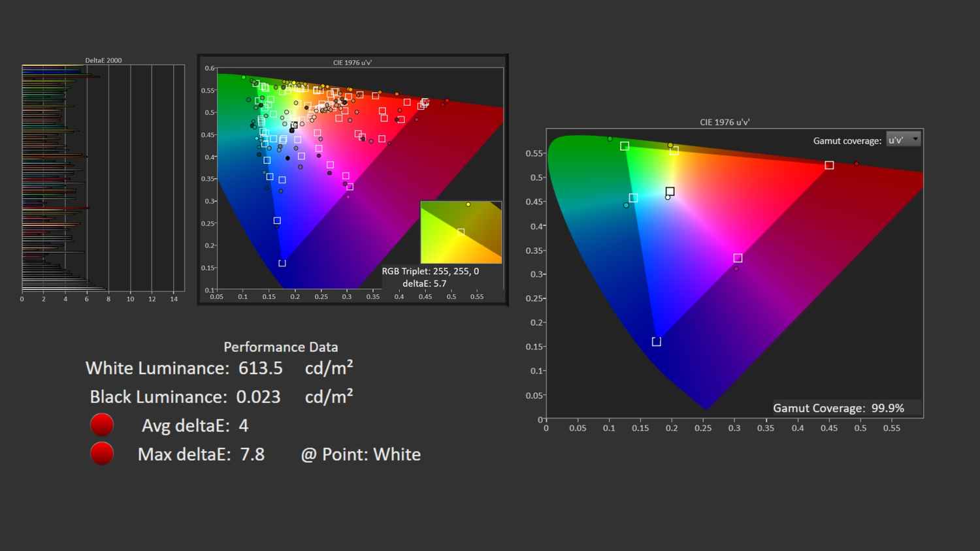The width and height of the screenshot is (980, 551).
Task: Open the Gamut coverage u'v' dropdown
Action: (904, 140)
